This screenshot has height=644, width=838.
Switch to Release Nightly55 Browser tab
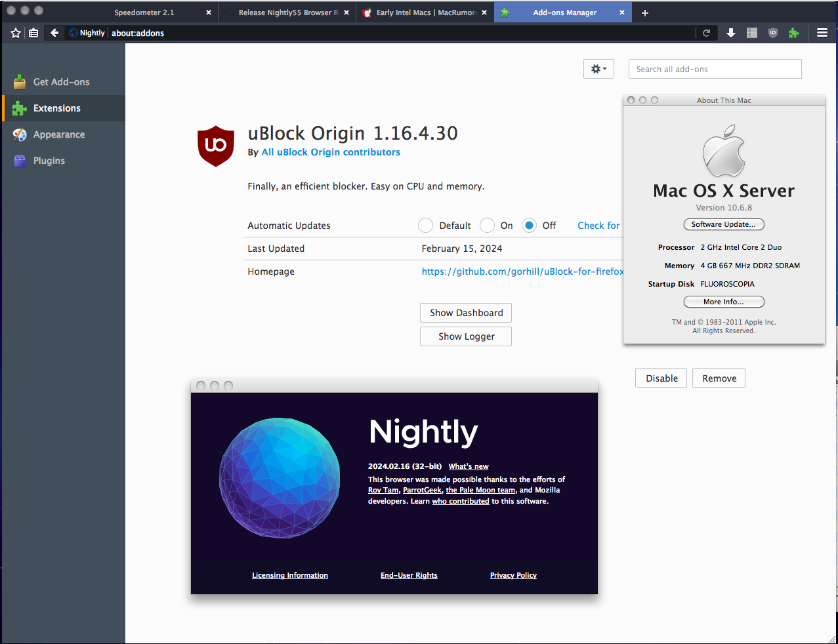tap(288, 12)
